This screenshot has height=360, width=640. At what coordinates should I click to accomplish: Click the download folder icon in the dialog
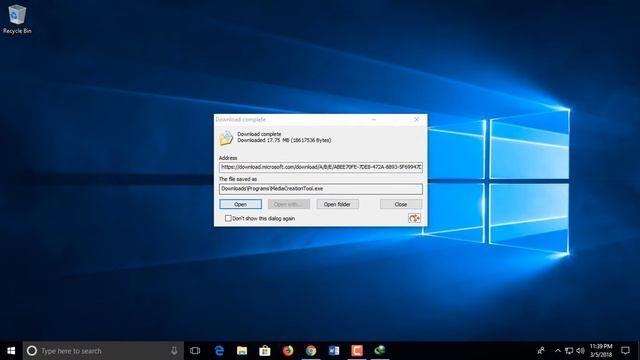click(x=226, y=138)
